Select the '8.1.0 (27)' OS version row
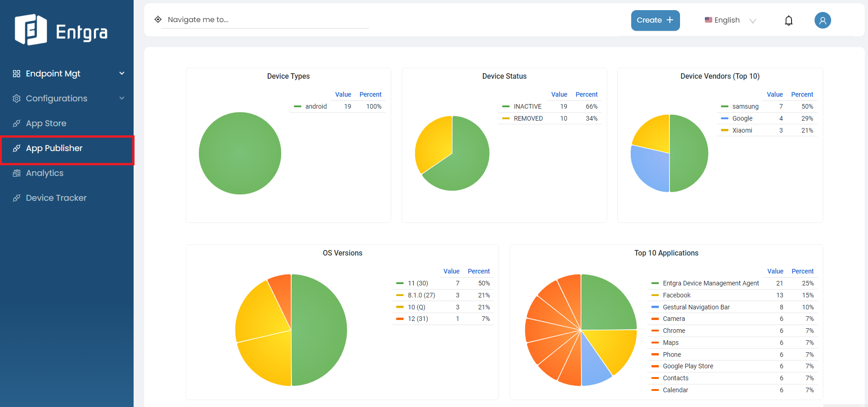868x407 pixels. 443,295
